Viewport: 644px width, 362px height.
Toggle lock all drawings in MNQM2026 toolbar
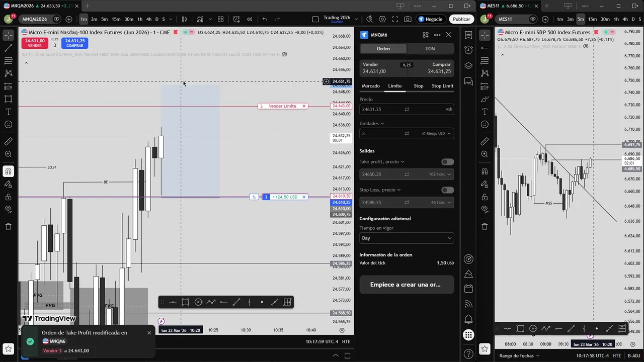point(8,197)
